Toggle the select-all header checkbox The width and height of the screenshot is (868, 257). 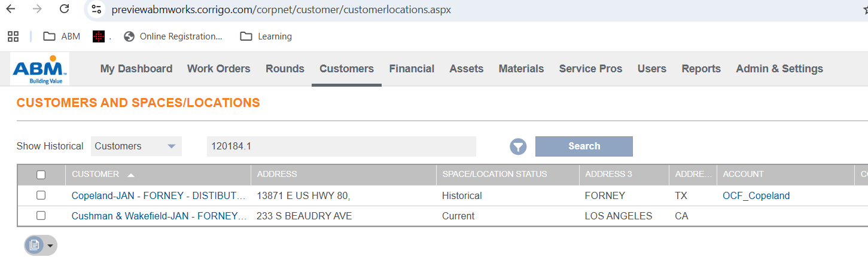click(41, 175)
